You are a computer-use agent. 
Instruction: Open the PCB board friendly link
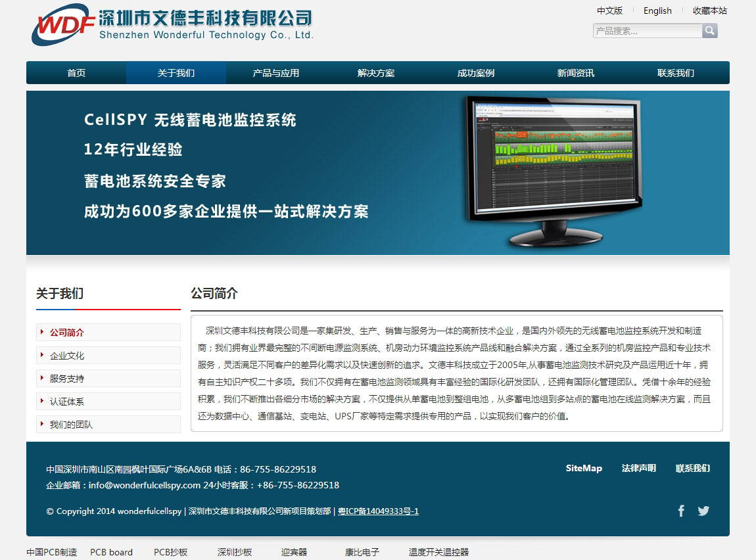pos(111,552)
